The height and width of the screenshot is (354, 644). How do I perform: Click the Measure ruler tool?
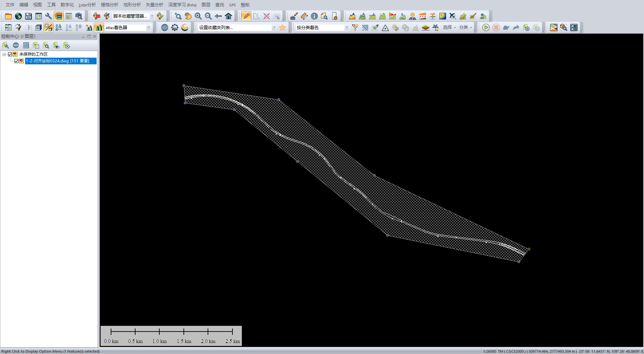point(304,16)
